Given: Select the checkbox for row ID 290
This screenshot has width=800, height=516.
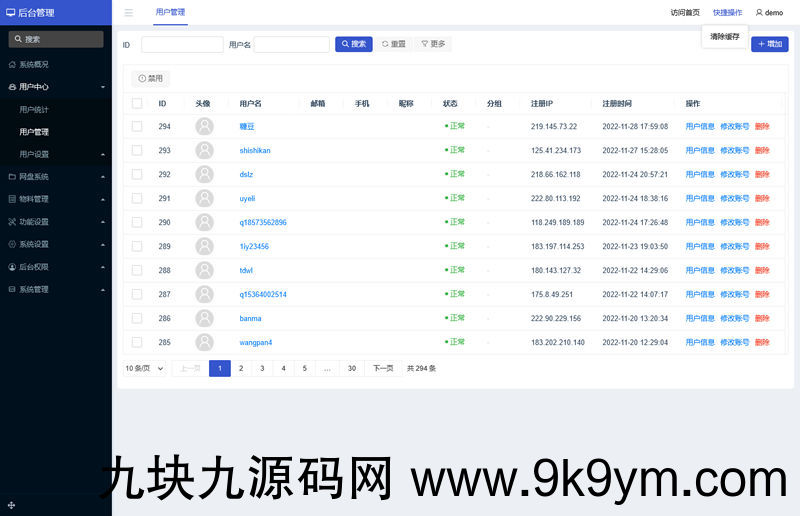Looking at the screenshot, I should 137,222.
